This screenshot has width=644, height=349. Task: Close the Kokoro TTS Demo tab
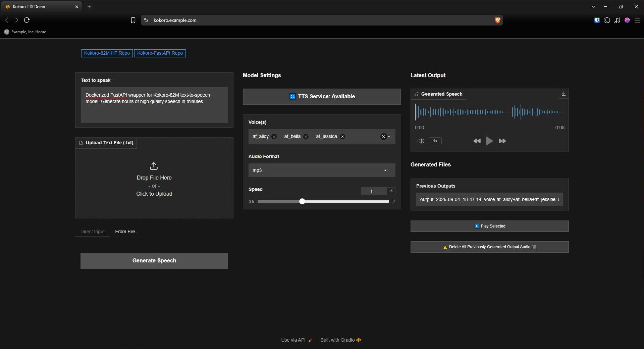click(x=76, y=7)
